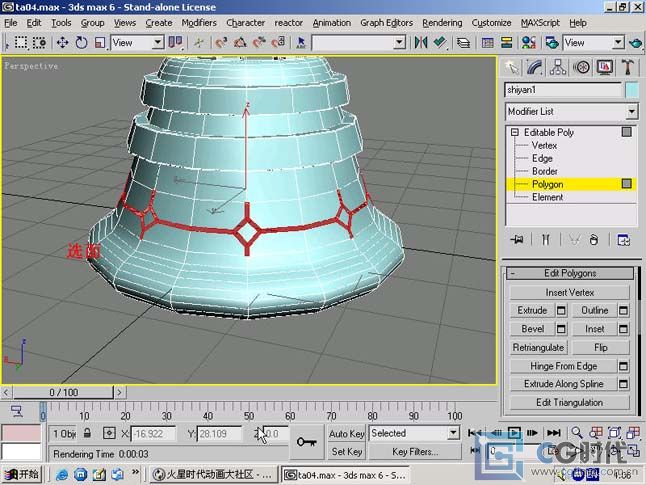646x485 pixels.
Task: Click the Windows Start button 开始
Action: (x=22, y=475)
